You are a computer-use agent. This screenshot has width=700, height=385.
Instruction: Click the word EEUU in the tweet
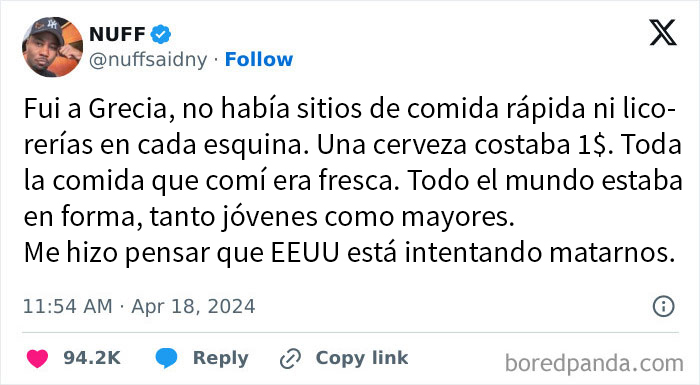(305, 253)
